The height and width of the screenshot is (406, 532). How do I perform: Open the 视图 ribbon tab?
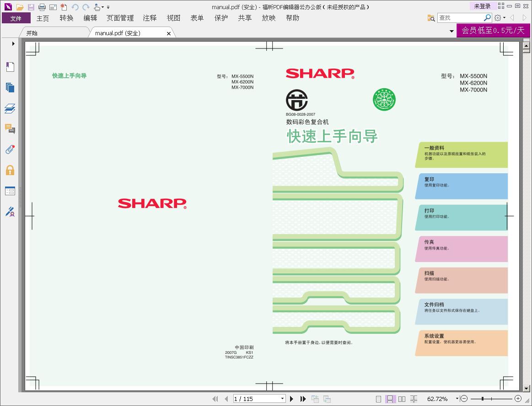coord(174,18)
